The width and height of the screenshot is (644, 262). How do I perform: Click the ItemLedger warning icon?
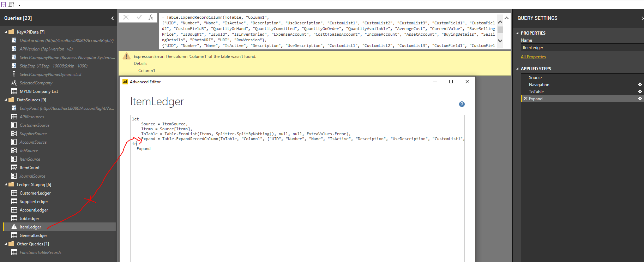pyautogui.click(x=14, y=227)
